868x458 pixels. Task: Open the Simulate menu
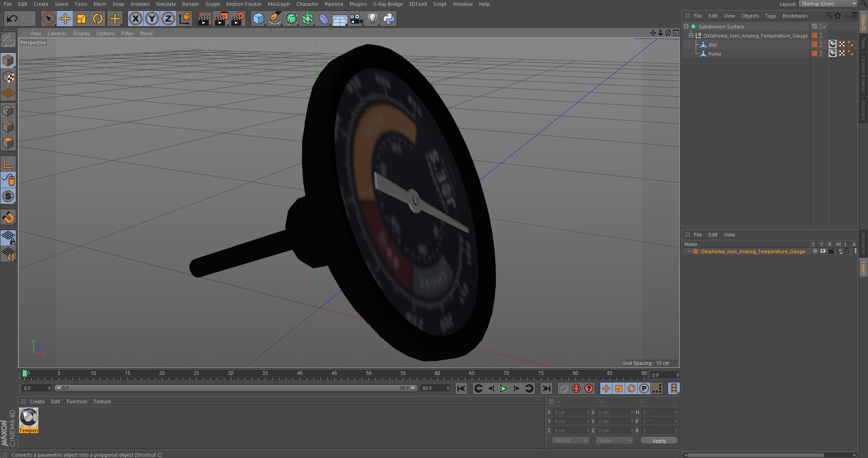click(166, 4)
